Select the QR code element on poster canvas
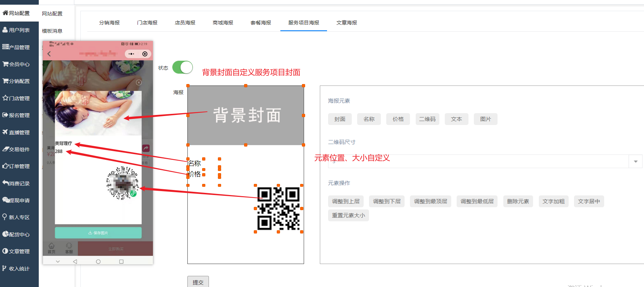Screen dimensions: 644x287 point(279,209)
